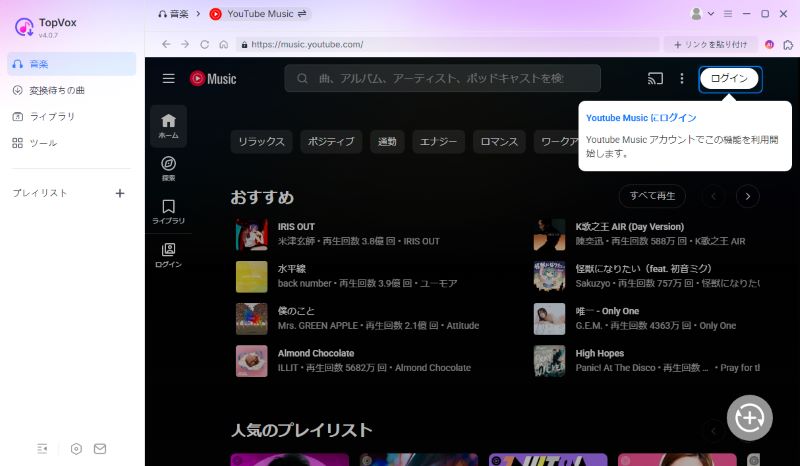
Task: Open the TopVox hamburger menu icon
Action: point(728,14)
